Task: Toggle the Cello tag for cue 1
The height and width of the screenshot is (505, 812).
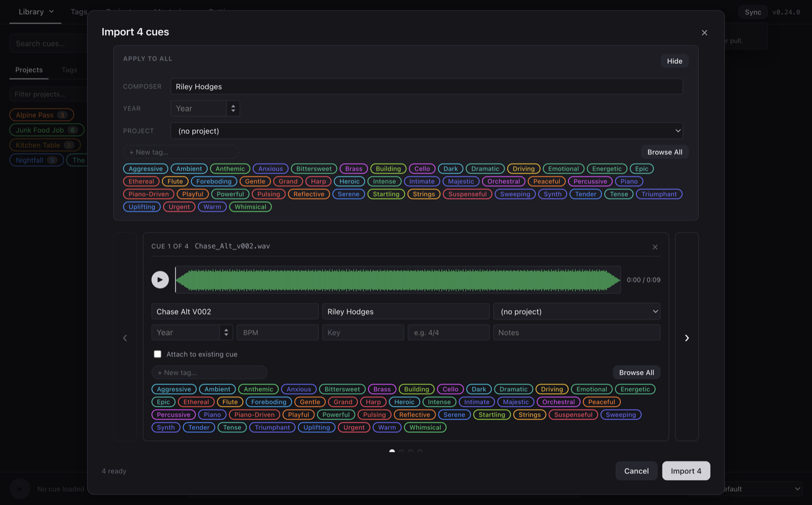Action: pos(450,389)
